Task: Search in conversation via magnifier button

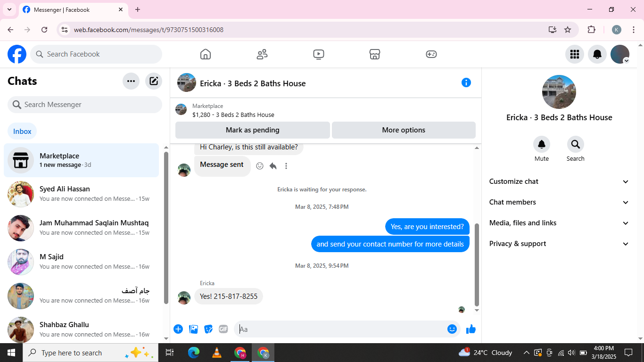Action: pyautogui.click(x=576, y=144)
